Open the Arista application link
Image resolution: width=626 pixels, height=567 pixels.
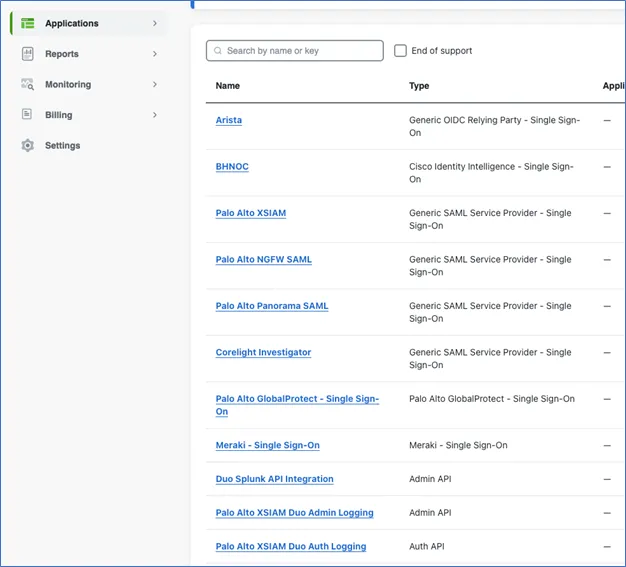pos(228,120)
